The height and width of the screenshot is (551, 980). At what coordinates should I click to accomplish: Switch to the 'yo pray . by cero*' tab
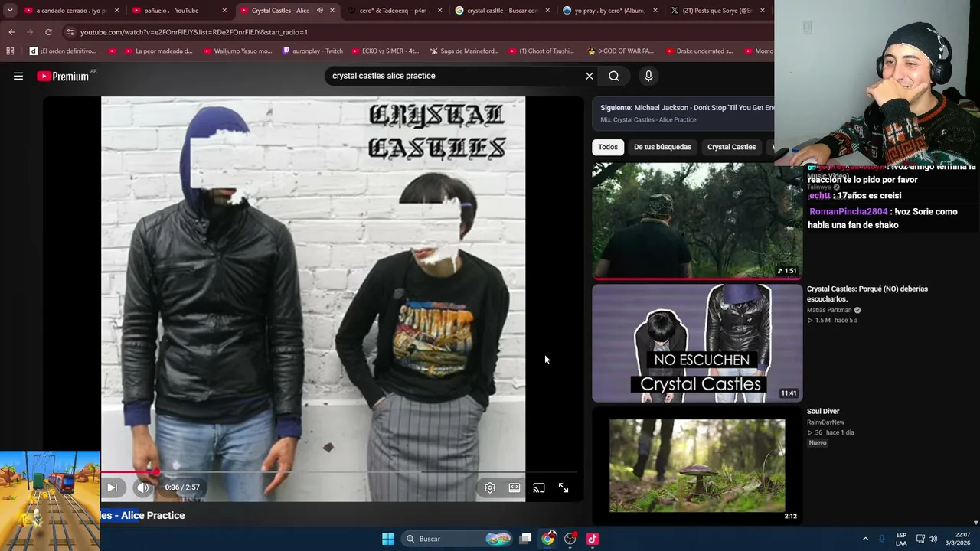pyautogui.click(x=609, y=11)
